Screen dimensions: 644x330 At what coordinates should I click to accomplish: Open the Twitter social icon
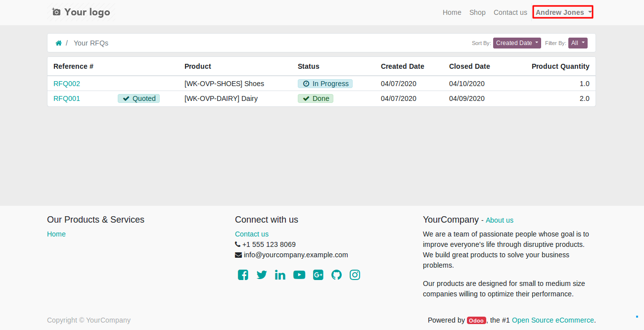pos(262,275)
